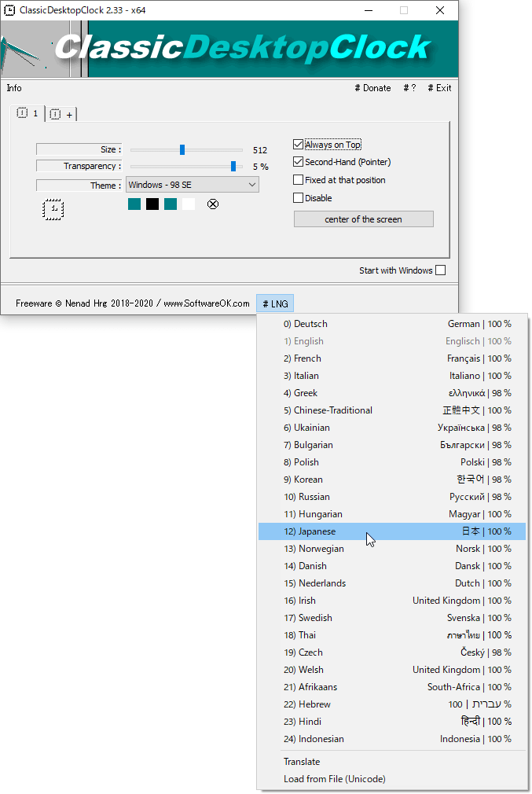Toggle Second-Hand (Pointer) checkbox
Image resolution: width=532 pixels, height=794 pixels.
(x=298, y=162)
